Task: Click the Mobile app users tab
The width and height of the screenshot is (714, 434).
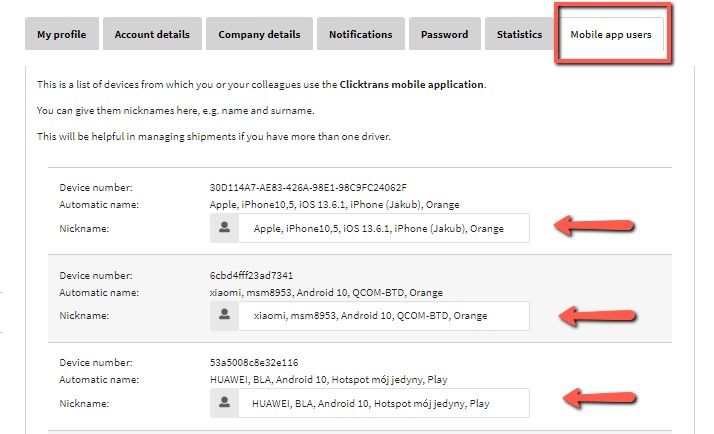Action: tap(610, 35)
